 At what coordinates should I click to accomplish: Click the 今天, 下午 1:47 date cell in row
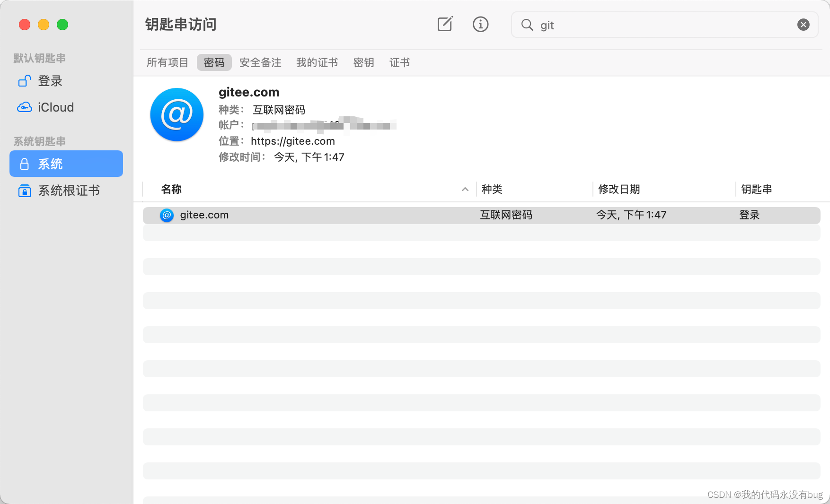pos(631,215)
